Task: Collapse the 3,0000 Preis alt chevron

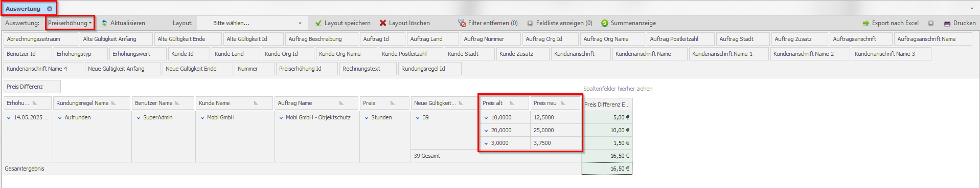Action: pos(486,143)
